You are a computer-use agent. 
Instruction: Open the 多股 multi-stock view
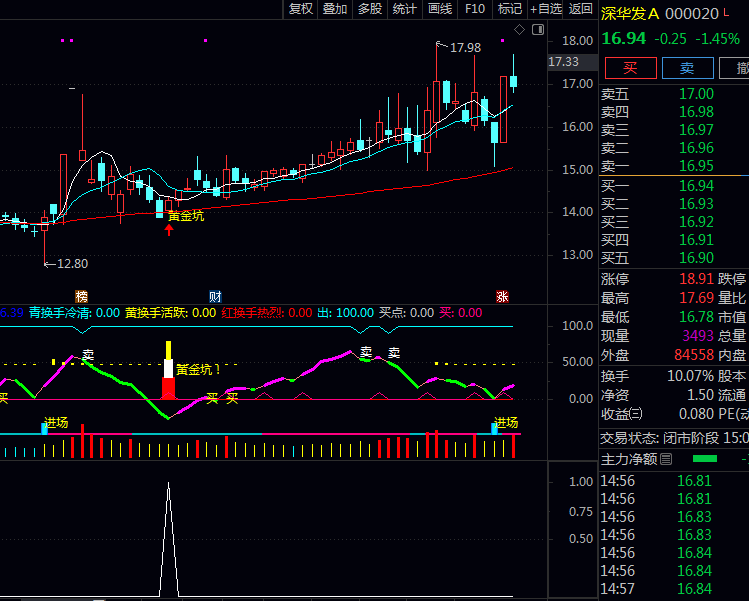point(370,9)
